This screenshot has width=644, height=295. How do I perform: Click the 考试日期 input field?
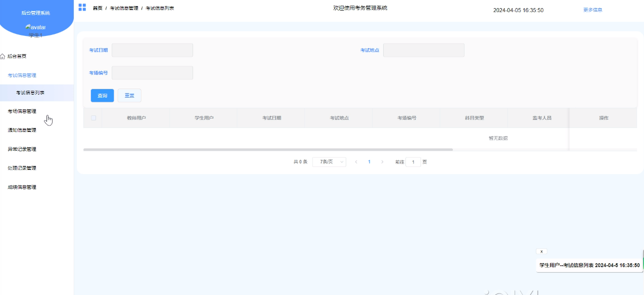[x=152, y=50]
